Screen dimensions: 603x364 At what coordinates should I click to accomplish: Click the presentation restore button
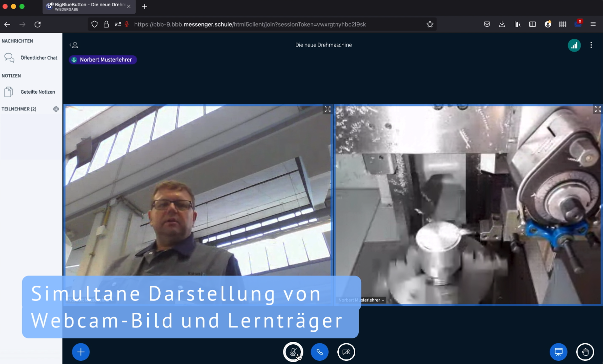pos(558,352)
